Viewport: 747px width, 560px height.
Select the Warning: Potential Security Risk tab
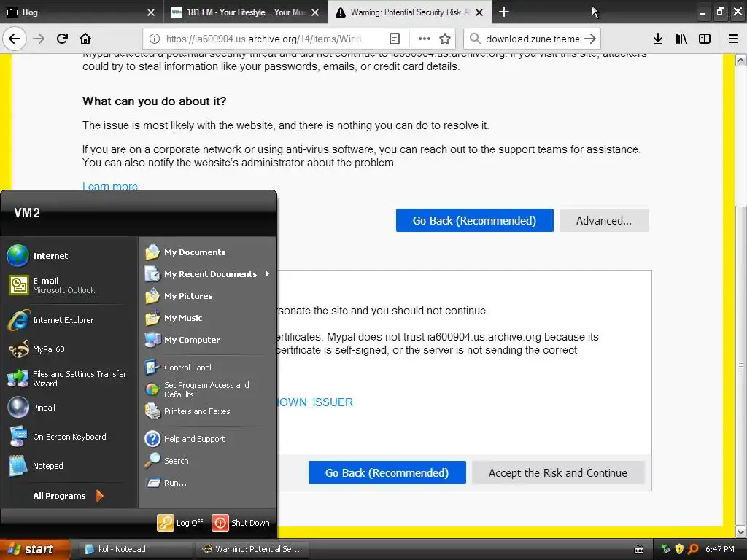(x=410, y=12)
